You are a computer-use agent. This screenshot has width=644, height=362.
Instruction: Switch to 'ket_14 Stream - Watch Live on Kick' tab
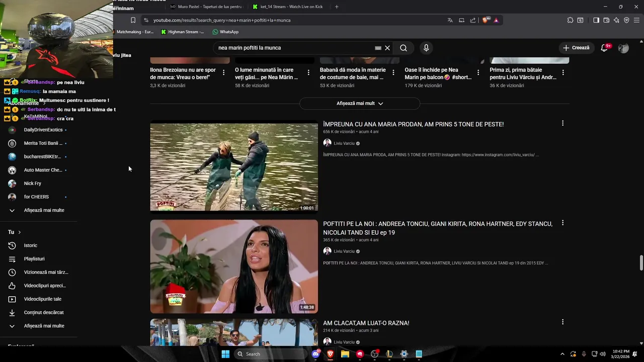coord(289,7)
